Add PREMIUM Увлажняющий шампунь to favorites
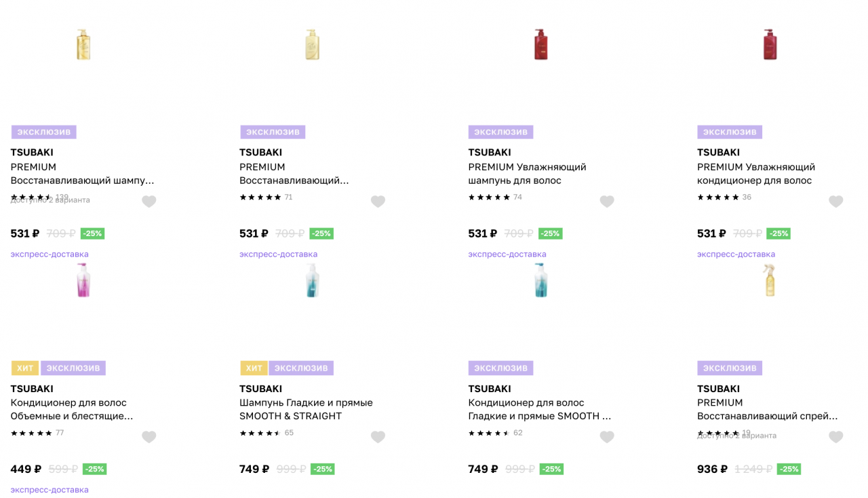 click(x=607, y=202)
